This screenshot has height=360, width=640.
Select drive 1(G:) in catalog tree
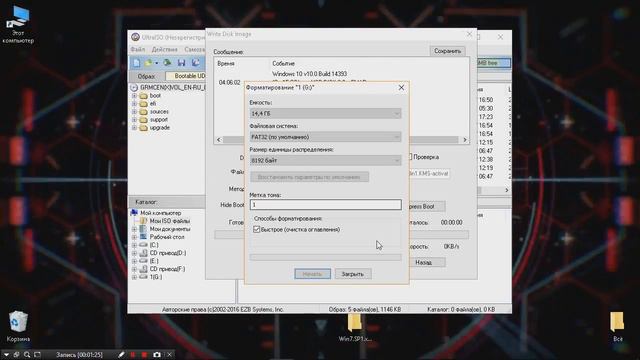(156, 277)
